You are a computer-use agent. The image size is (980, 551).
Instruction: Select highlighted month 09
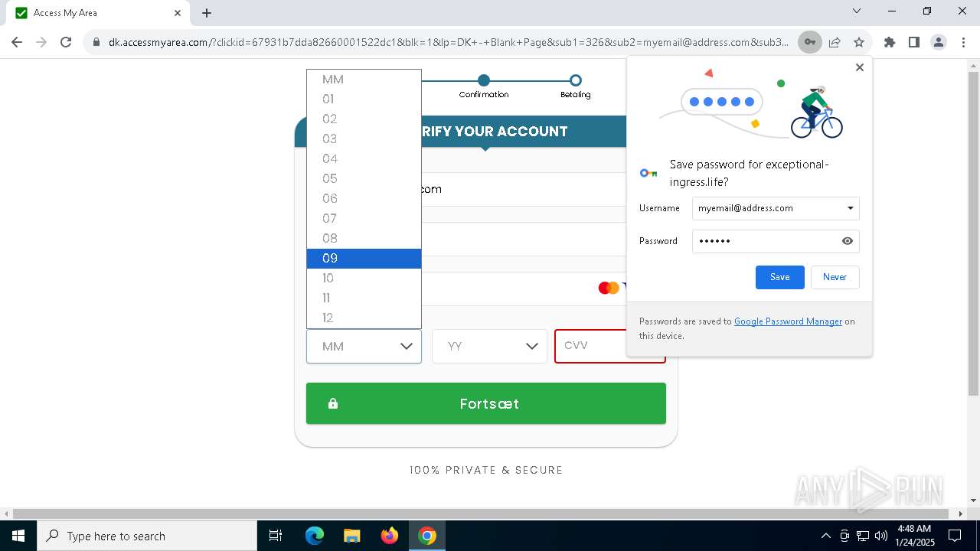364,259
